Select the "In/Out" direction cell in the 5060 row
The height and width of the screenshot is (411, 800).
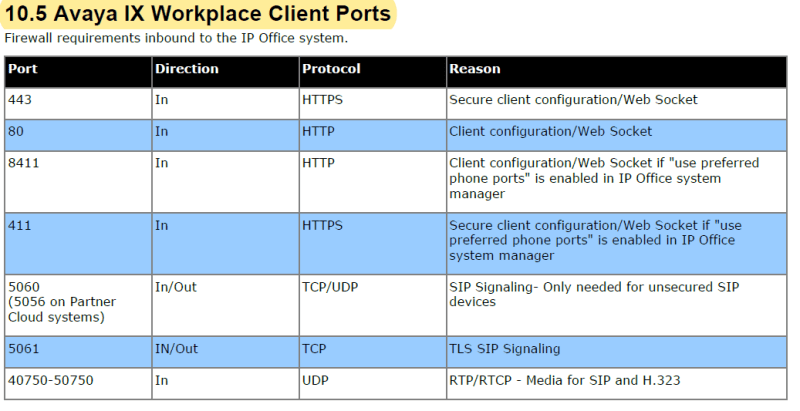point(225,305)
